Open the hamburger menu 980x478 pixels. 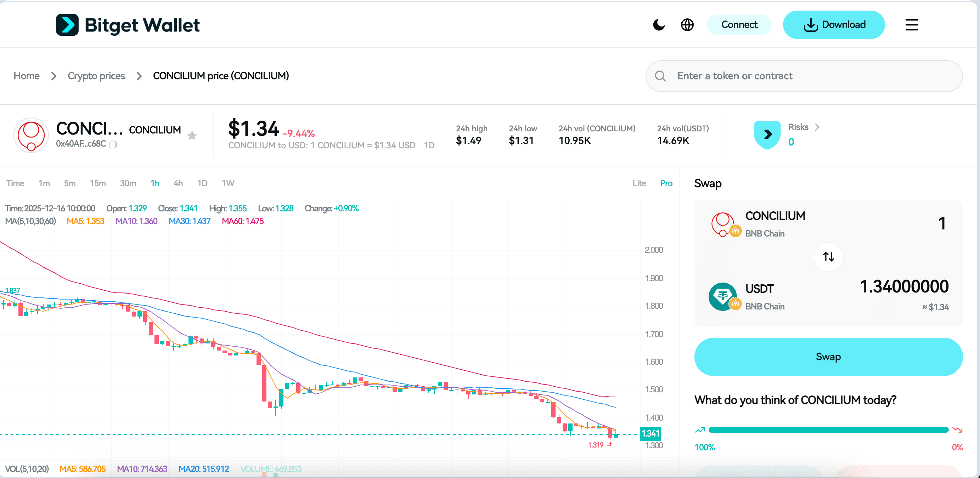912,25
